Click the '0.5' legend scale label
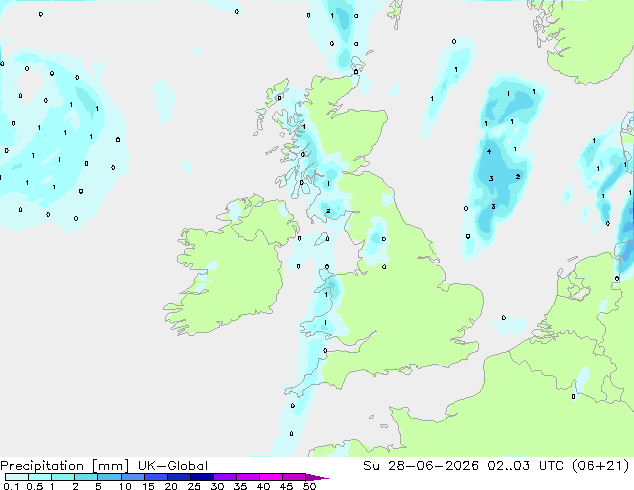This screenshot has height=490, width=634. pos(34,486)
